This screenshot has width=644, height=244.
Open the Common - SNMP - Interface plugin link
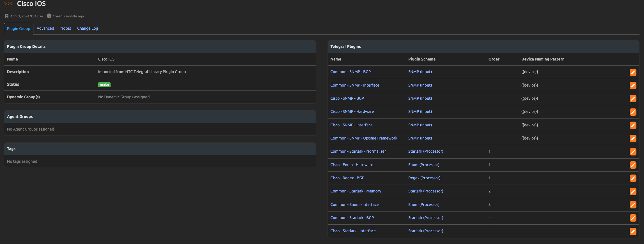[x=354, y=85]
